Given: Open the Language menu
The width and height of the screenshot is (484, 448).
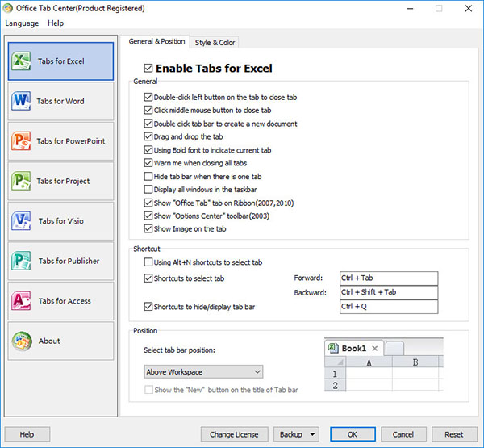Looking at the screenshot, I should click(22, 23).
